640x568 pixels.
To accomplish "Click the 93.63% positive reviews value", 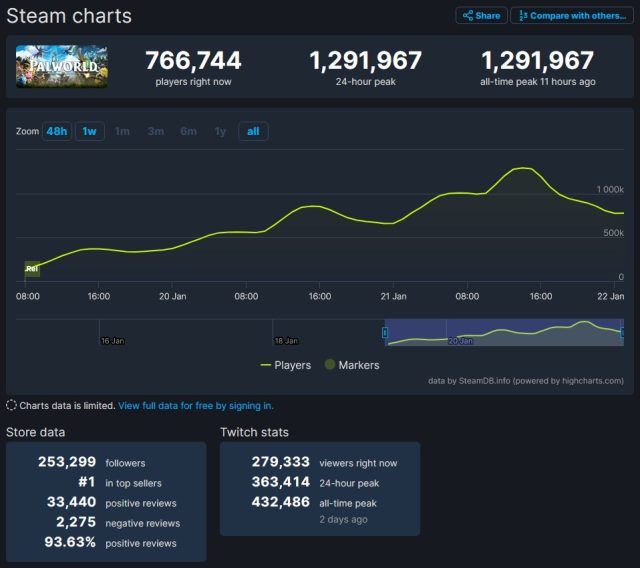I will coord(70,542).
